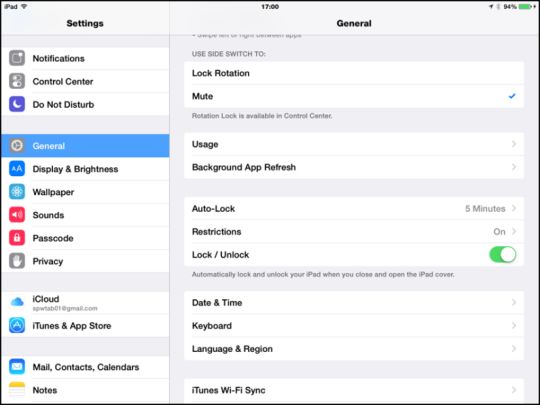Viewport: 540px width, 405px height.
Task: Open Wallpaper settings icon
Action: [17, 192]
